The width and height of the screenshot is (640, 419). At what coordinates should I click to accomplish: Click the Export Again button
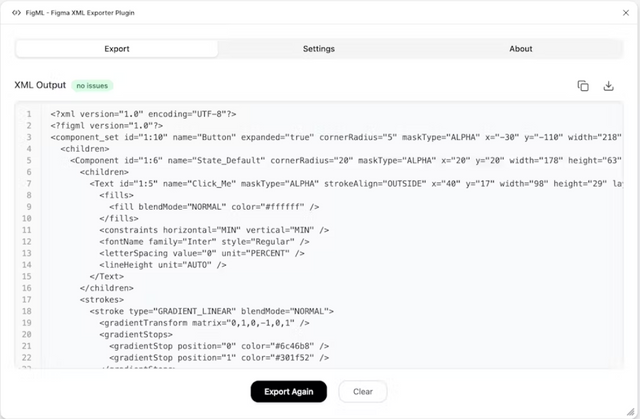point(289,392)
